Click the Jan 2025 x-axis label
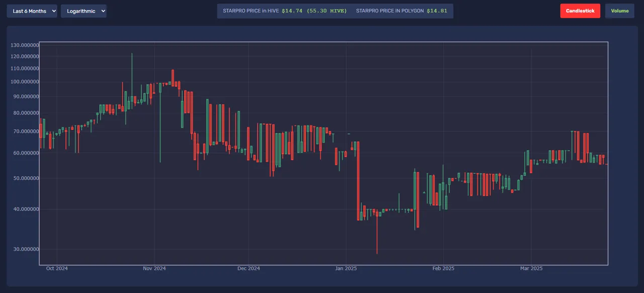This screenshot has height=293, width=644. (346, 268)
